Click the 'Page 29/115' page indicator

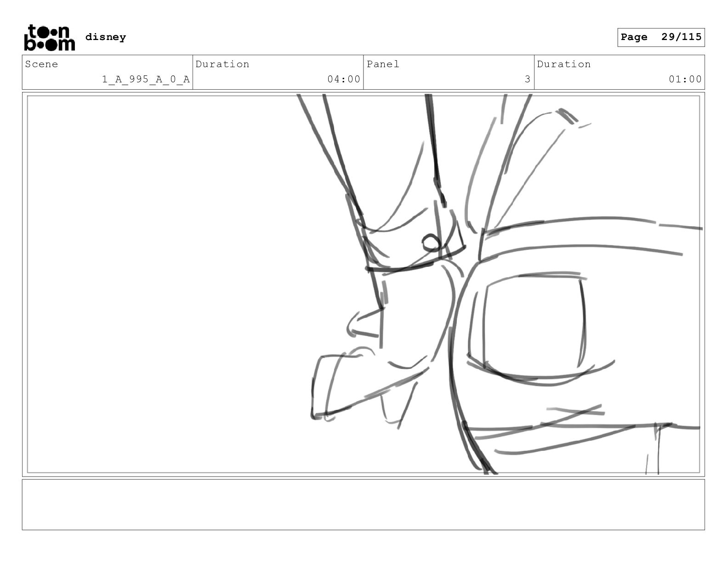[661, 37]
